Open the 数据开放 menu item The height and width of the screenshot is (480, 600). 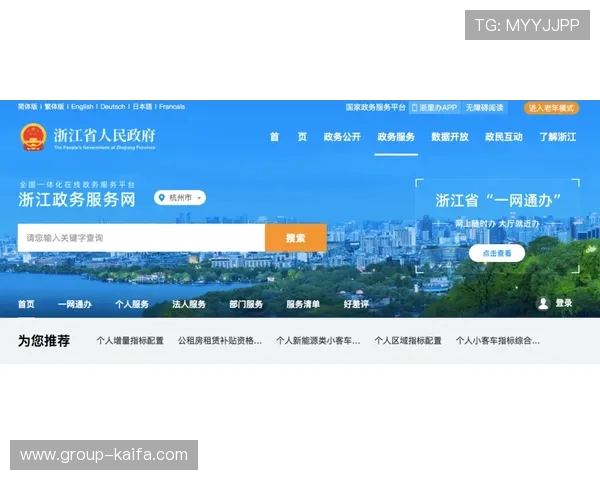point(450,137)
